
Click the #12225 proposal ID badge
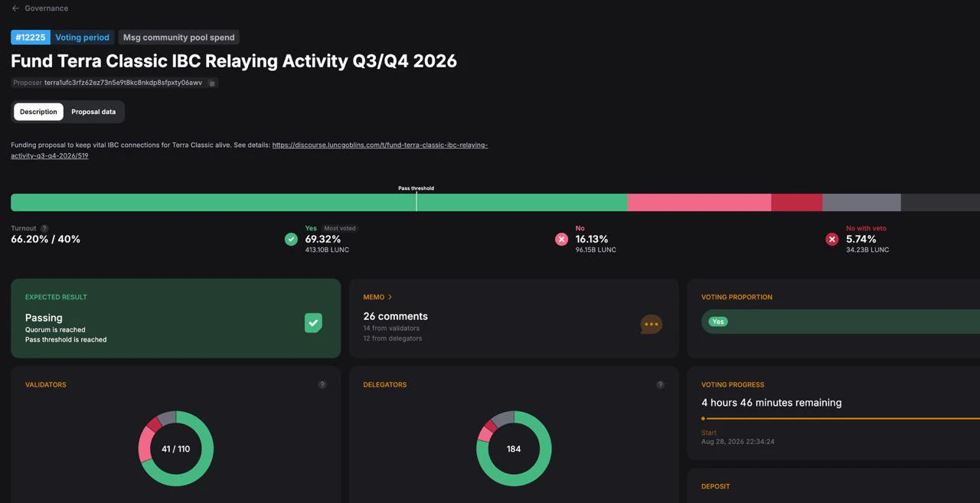(31, 38)
